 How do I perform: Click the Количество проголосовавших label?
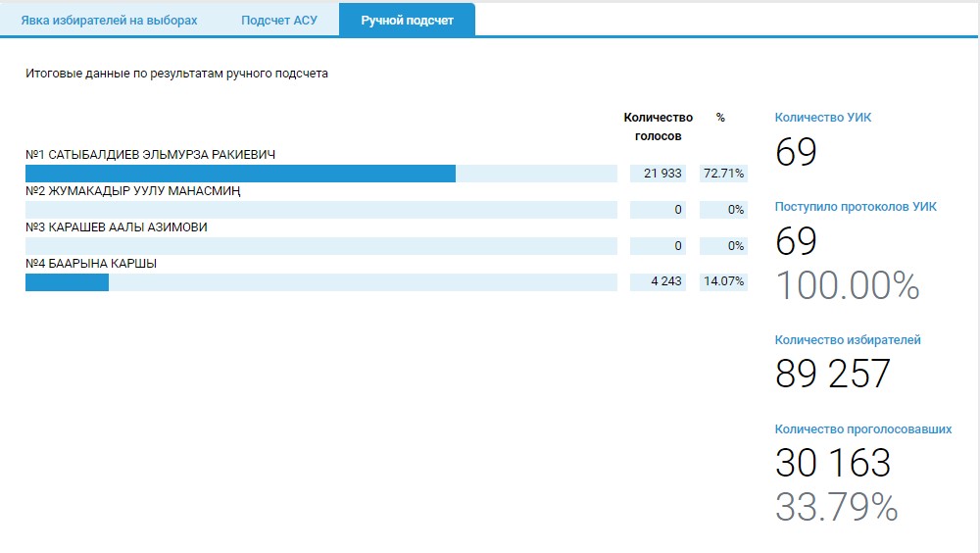pos(862,429)
